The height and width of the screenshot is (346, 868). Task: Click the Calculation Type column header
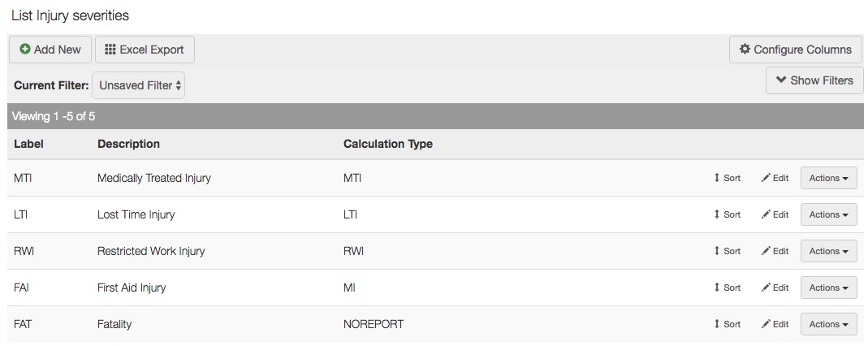(x=387, y=144)
